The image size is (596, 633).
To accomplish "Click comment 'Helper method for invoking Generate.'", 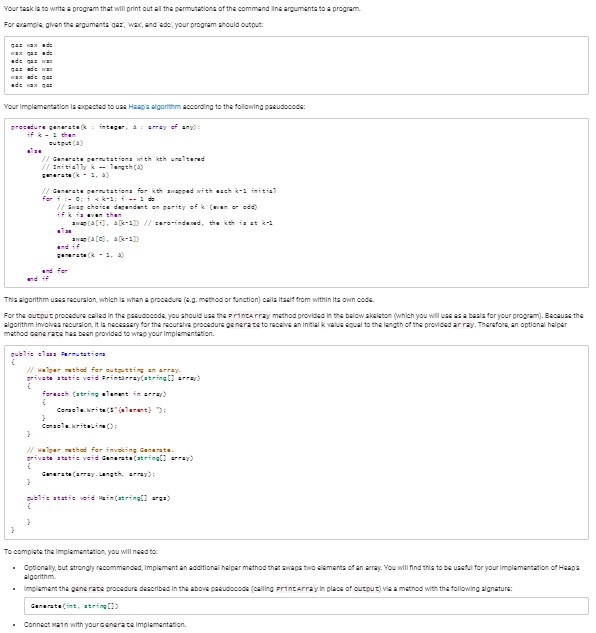I will (x=100, y=450).
